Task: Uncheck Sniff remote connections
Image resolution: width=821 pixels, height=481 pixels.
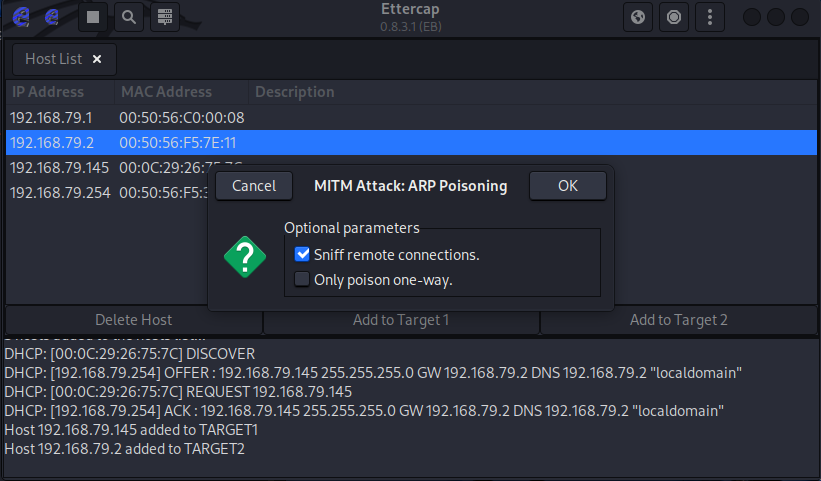Action: (303, 255)
